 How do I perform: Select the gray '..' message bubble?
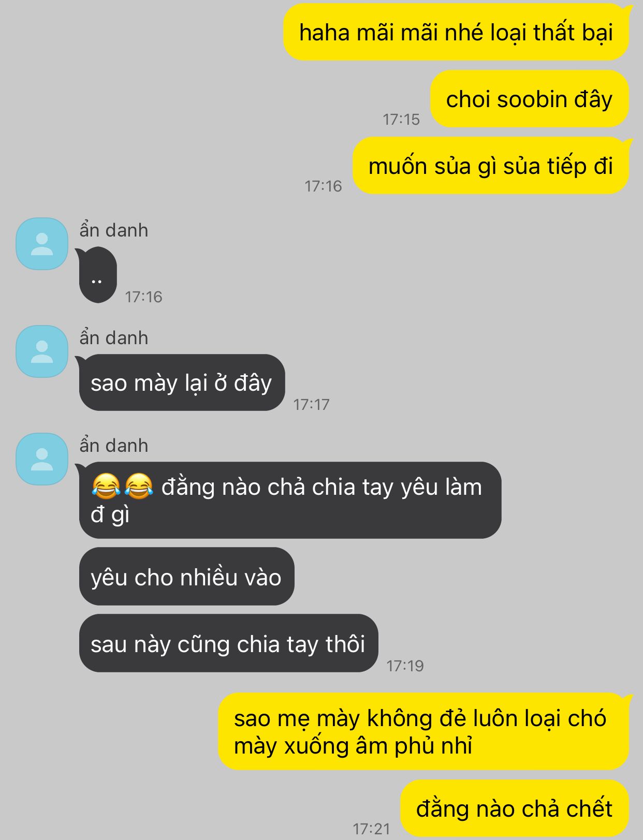(97, 275)
